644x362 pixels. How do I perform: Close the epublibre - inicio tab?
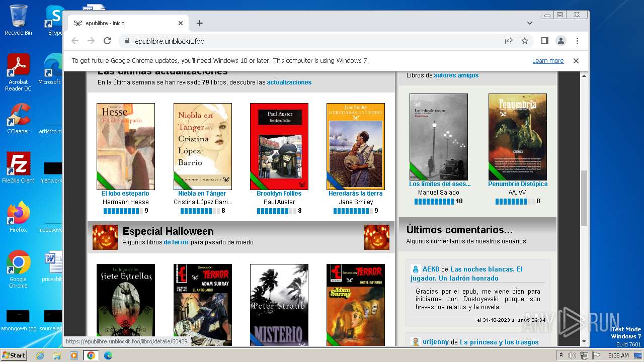[x=181, y=23]
